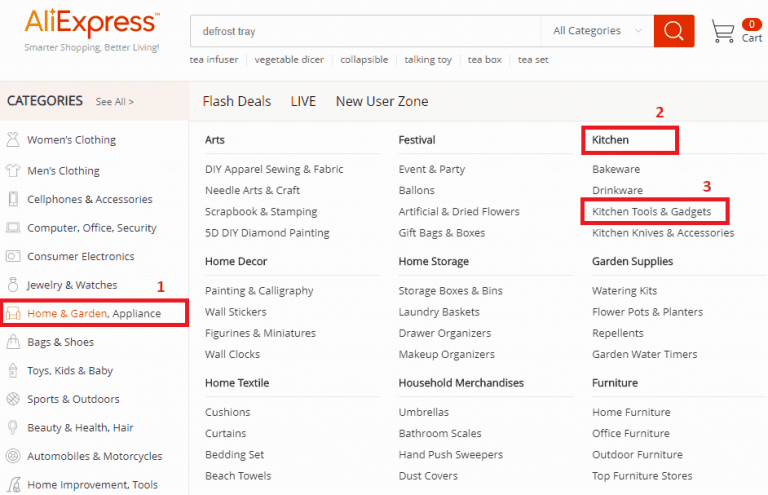Open the New User Zone tab
768x495 pixels.
(x=382, y=101)
